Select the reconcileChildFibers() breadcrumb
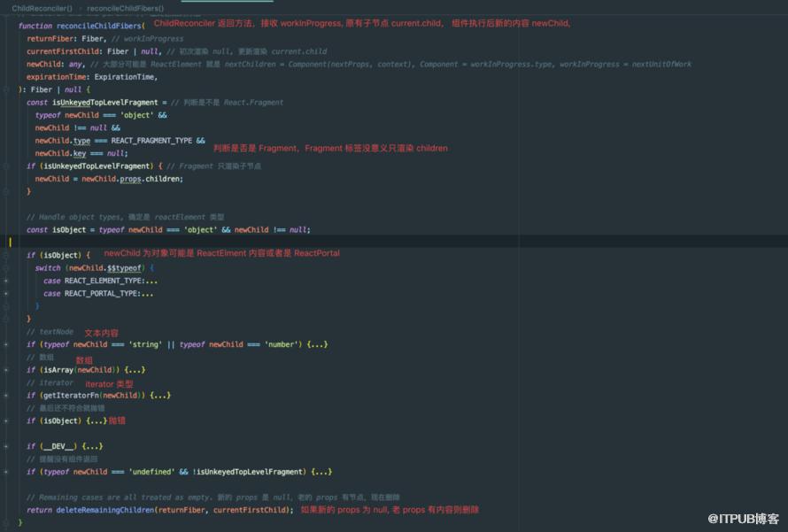 [x=125, y=9]
